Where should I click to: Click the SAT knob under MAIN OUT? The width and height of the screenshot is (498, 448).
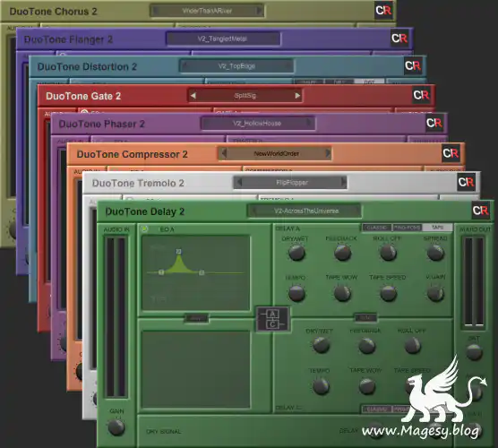coord(474,352)
